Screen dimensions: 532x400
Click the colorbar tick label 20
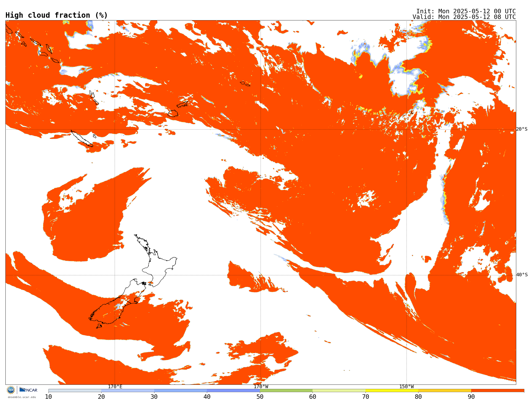[101, 397]
